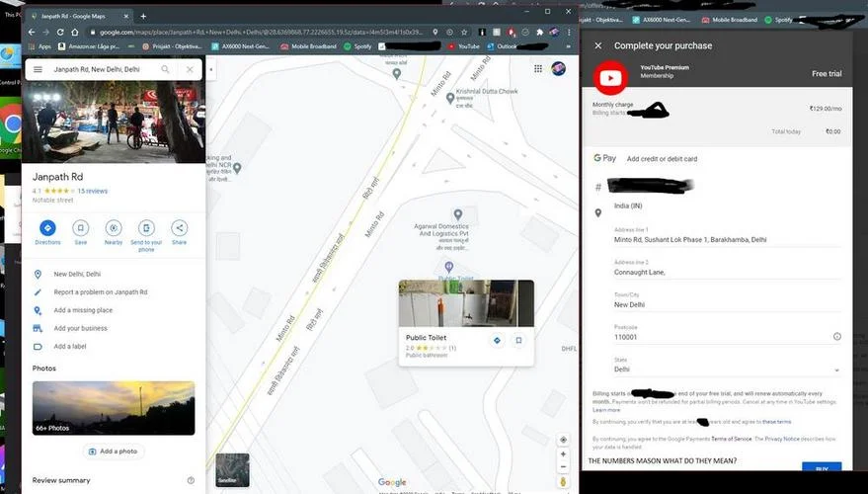Open the these terms link
The image size is (868, 494).
coord(777,422)
